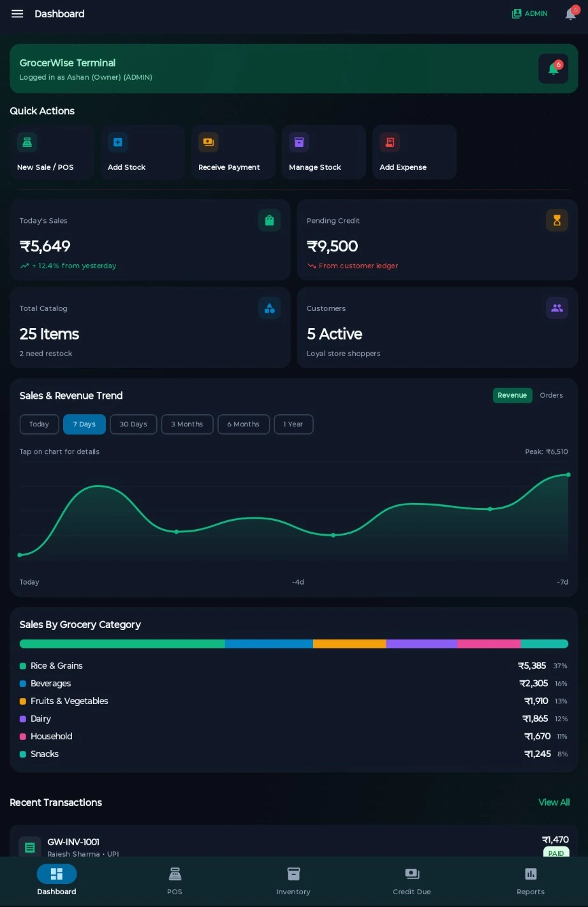Click the Receive Payment quick action label
Viewport: 588px width, 907px height.
coord(229,167)
